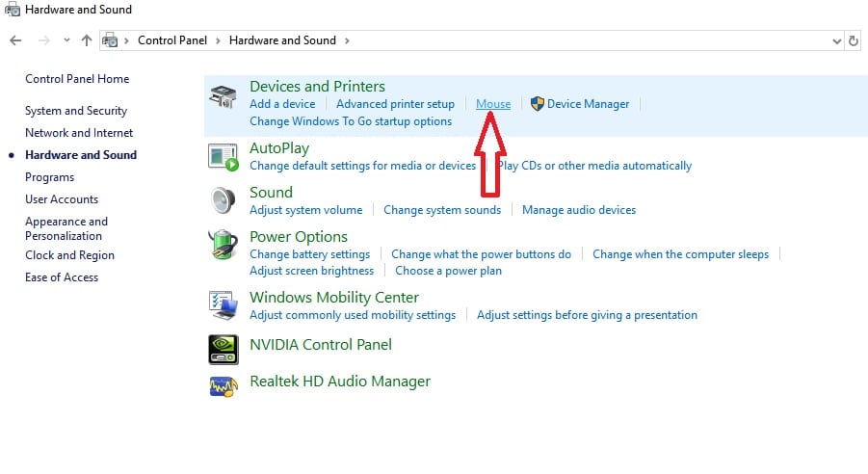
Task: Refresh the Control Panel view
Action: click(x=854, y=40)
